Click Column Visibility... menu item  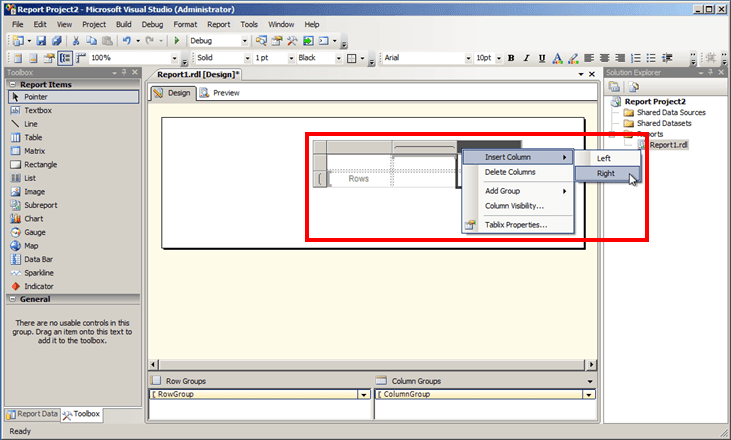click(x=517, y=206)
